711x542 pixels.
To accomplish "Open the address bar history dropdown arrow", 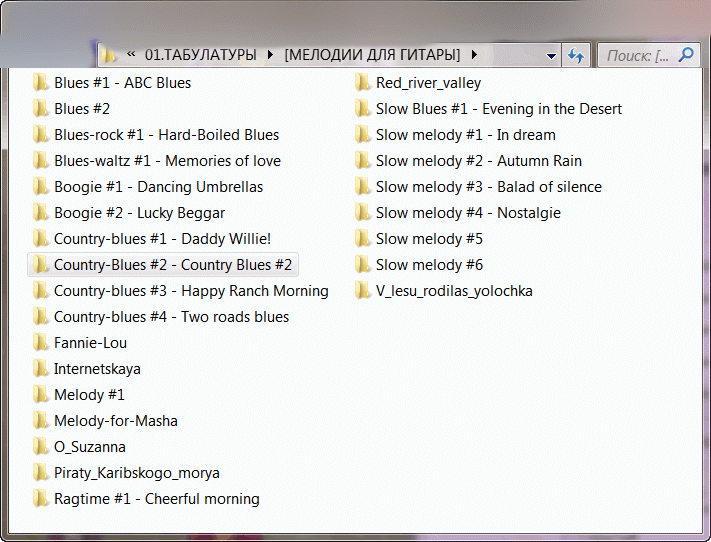I will coord(551,56).
